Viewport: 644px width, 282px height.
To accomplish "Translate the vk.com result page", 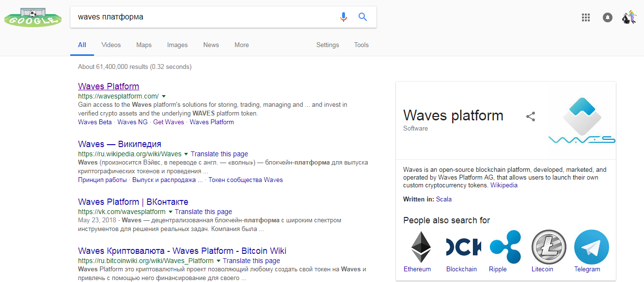I will point(204,212).
